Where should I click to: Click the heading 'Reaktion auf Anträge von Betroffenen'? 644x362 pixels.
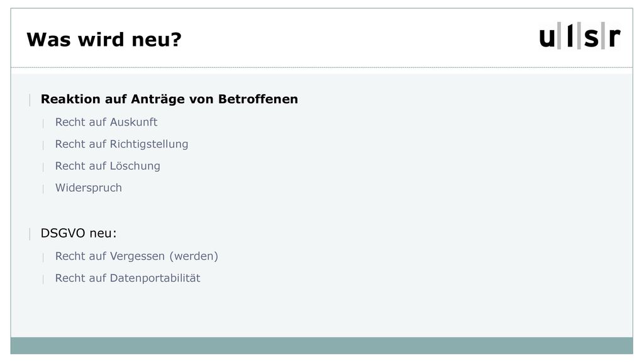(x=169, y=99)
